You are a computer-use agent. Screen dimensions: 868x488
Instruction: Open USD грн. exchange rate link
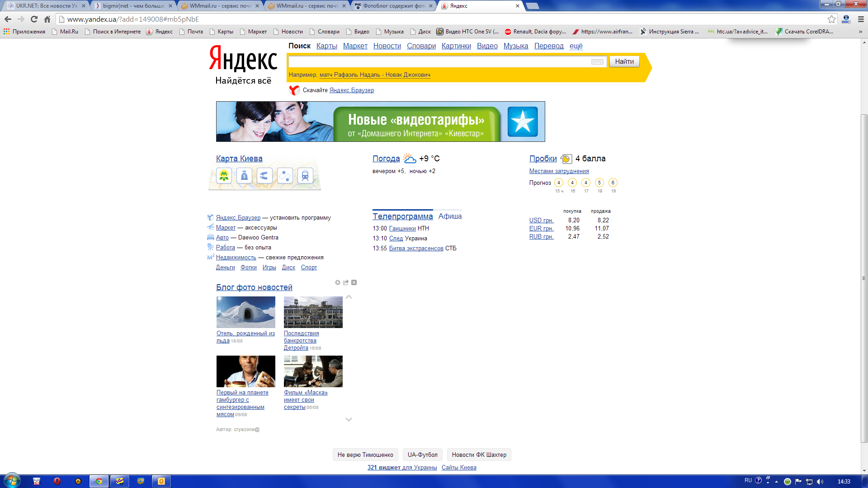coord(542,221)
